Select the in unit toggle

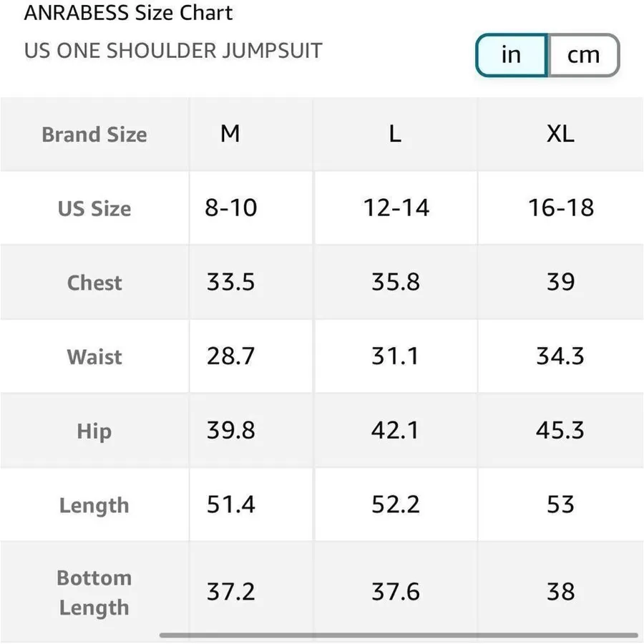[x=512, y=55]
